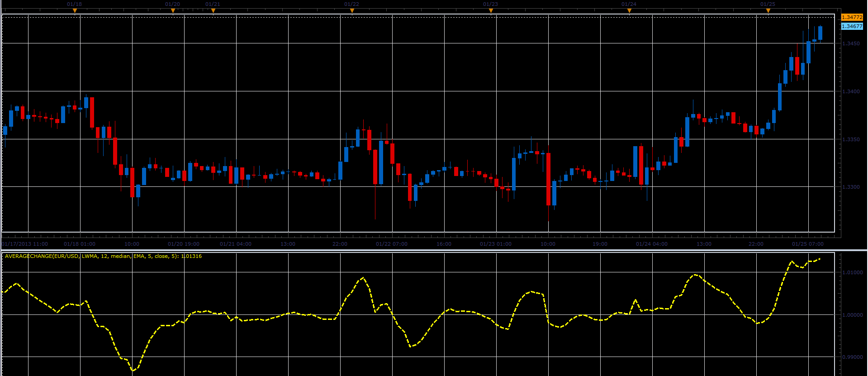Screen dimensions: 868x376
Task: Click the AVERAGECHANGE(EUR/USD, LWMA...) indicator label
Action: pyautogui.click(x=103, y=256)
